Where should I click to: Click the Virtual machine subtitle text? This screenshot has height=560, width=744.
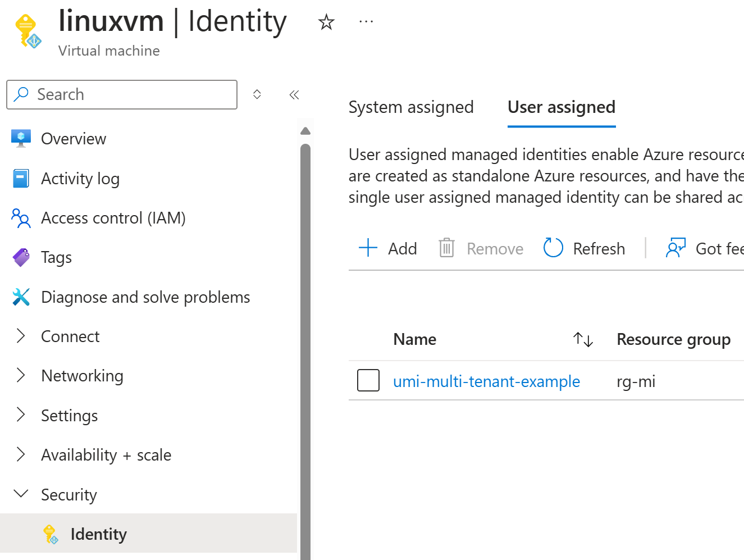click(x=109, y=51)
